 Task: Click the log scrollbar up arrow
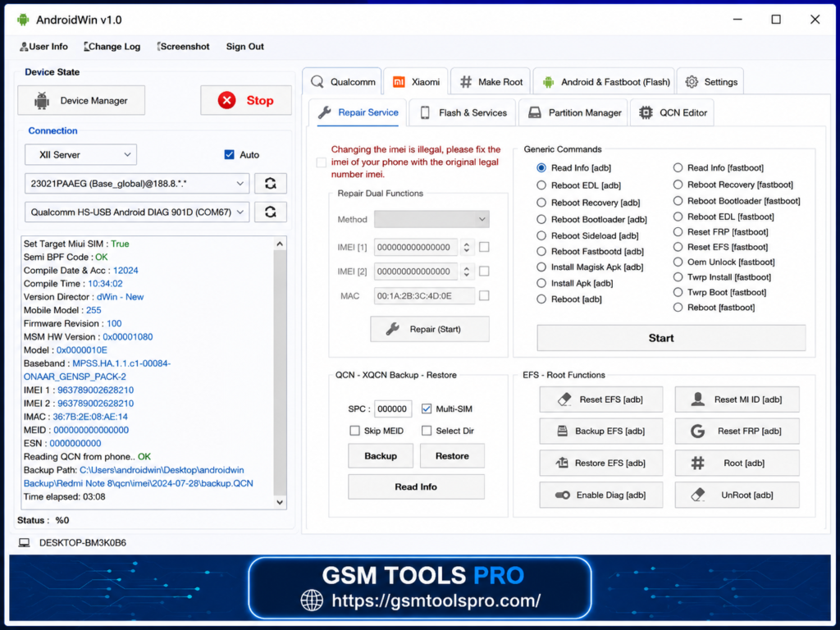[280, 244]
